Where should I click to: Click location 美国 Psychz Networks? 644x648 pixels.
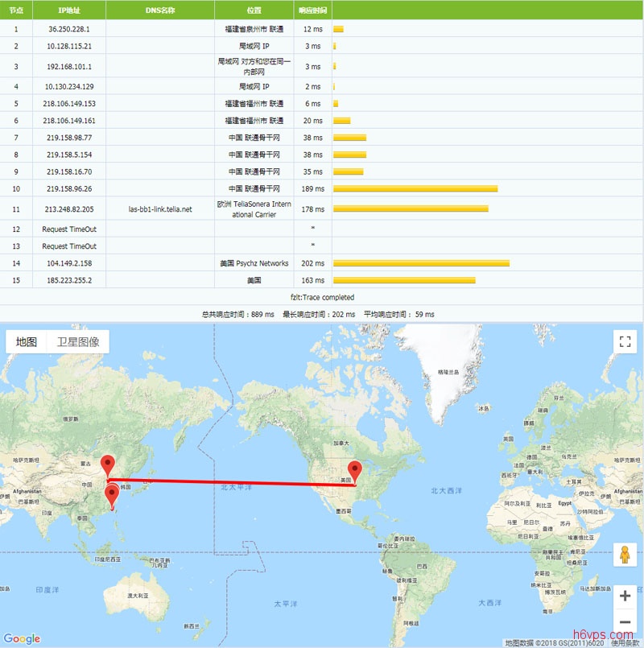254,263
